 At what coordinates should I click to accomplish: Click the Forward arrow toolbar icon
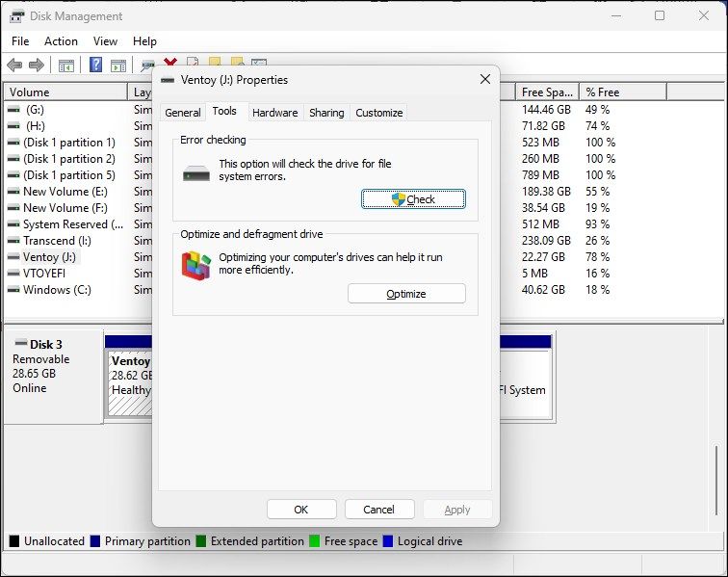click(37, 66)
